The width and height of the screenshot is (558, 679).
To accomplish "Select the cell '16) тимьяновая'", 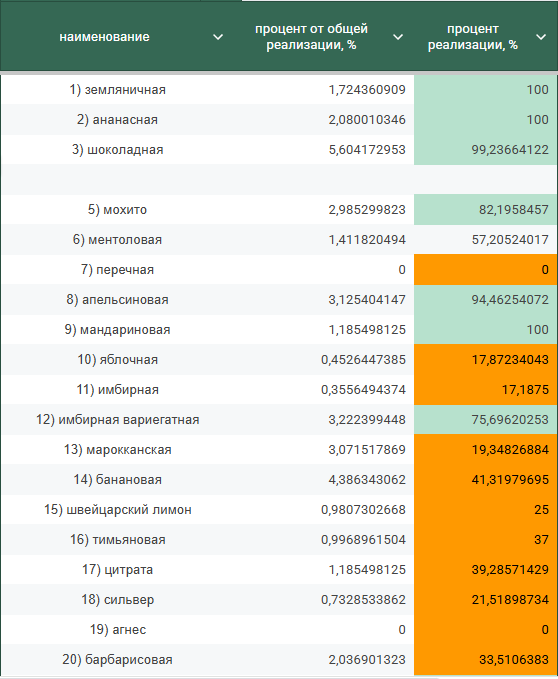I will pyautogui.click(x=117, y=540).
